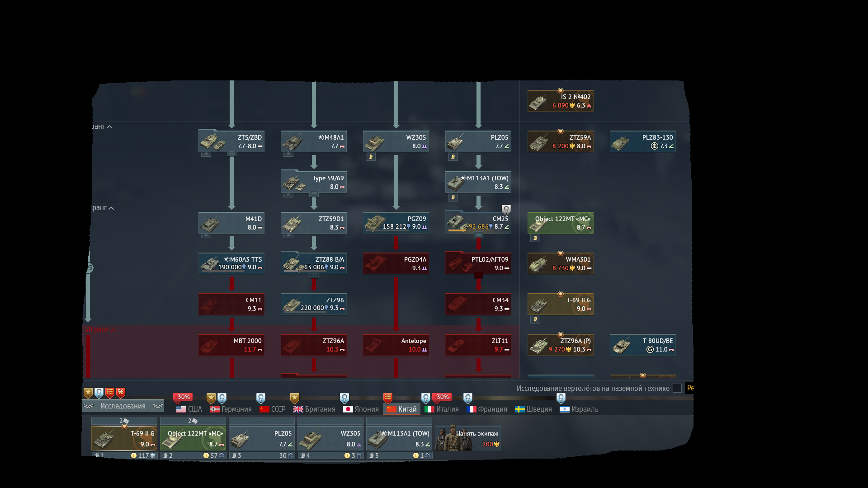This screenshot has width=868, height=488.
Task: Click the red percent discount icon
Action: tap(121, 392)
